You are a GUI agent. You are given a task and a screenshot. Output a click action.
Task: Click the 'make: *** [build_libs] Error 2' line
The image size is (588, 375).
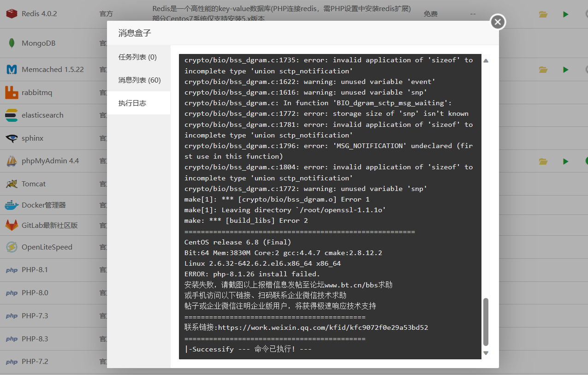point(246,221)
